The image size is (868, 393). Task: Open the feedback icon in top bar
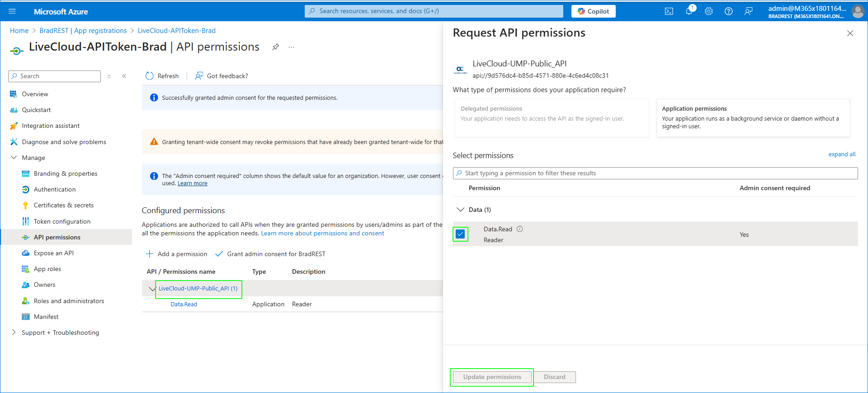click(749, 11)
